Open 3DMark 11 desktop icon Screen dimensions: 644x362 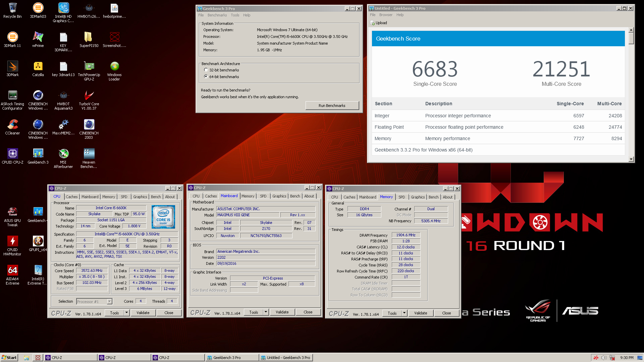point(12,40)
